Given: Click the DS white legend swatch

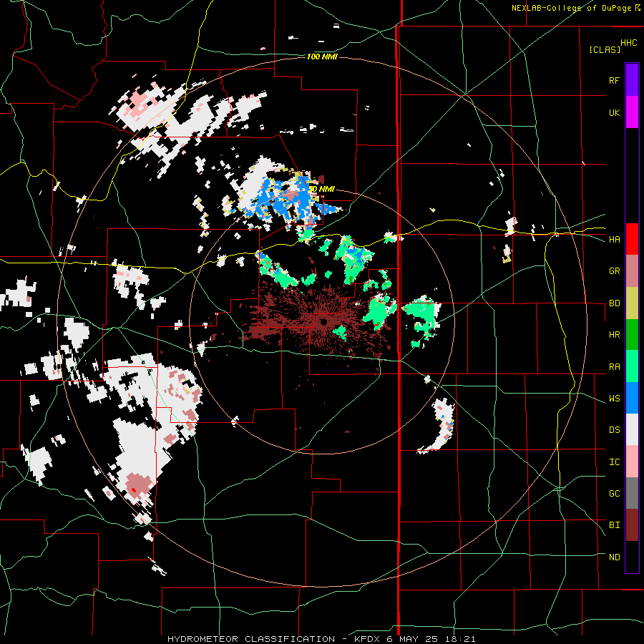Looking at the screenshot, I should (x=632, y=429).
